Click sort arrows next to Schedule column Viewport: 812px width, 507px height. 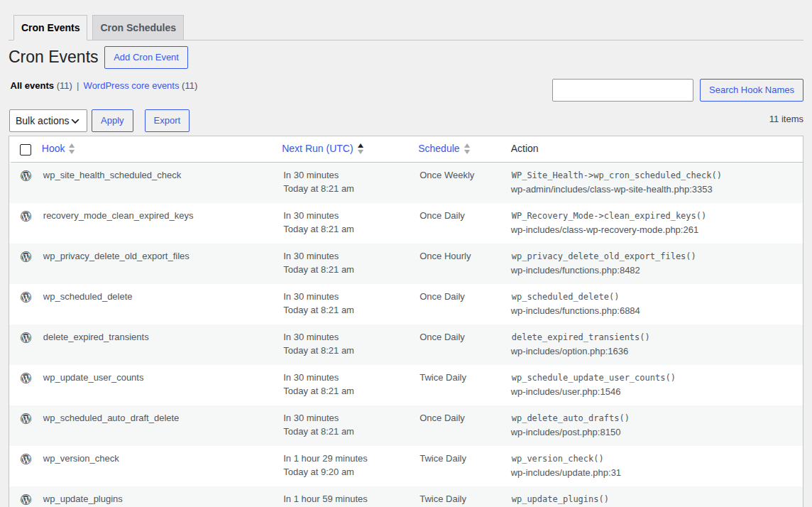pyautogui.click(x=467, y=148)
